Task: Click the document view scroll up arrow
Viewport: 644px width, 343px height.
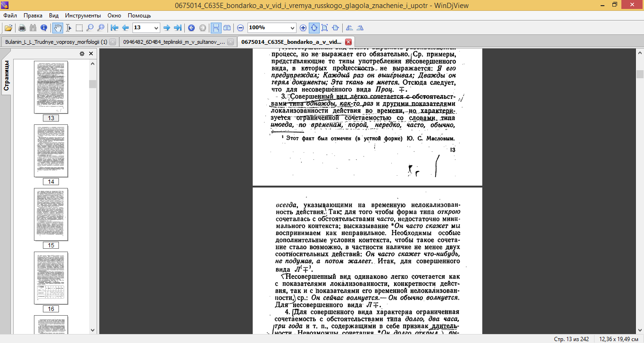Action: pyautogui.click(x=640, y=52)
